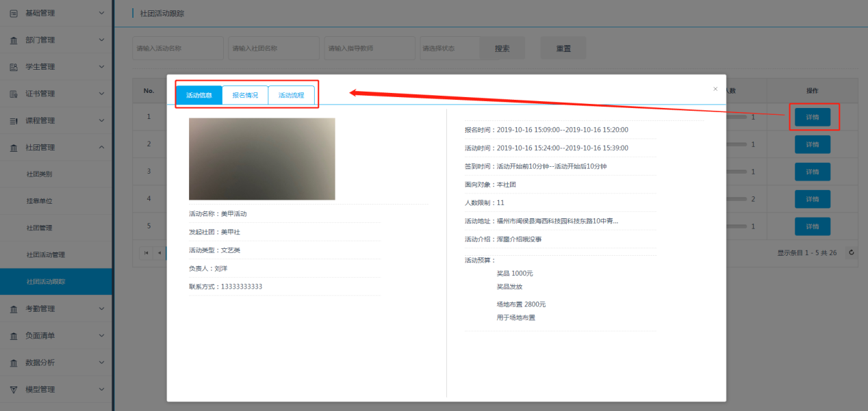Expand the 数据分析 menu chevron
The image size is (868, 411).
click(101, 362)
